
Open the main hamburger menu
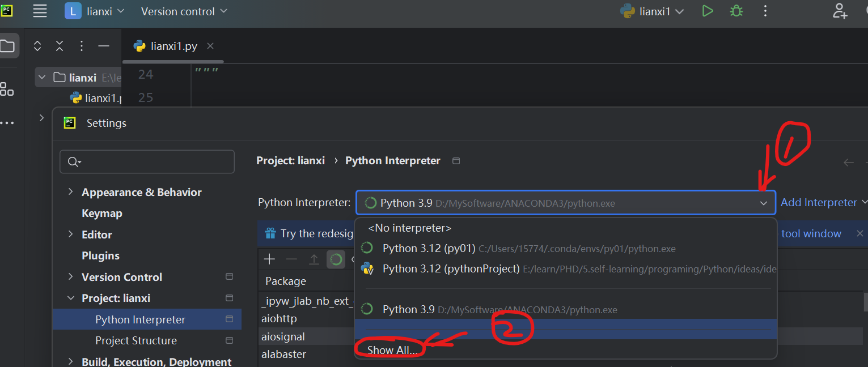(40, 11)
